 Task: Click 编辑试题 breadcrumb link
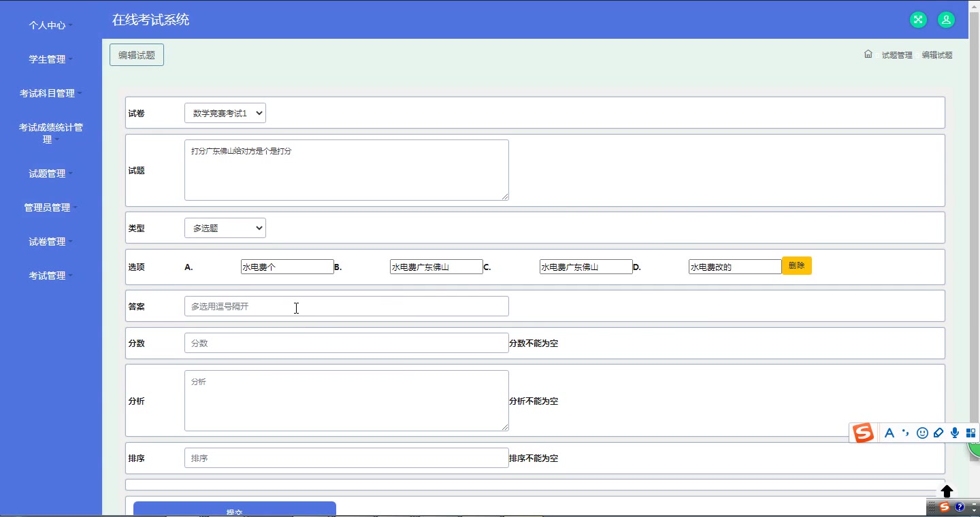point(937,55)
